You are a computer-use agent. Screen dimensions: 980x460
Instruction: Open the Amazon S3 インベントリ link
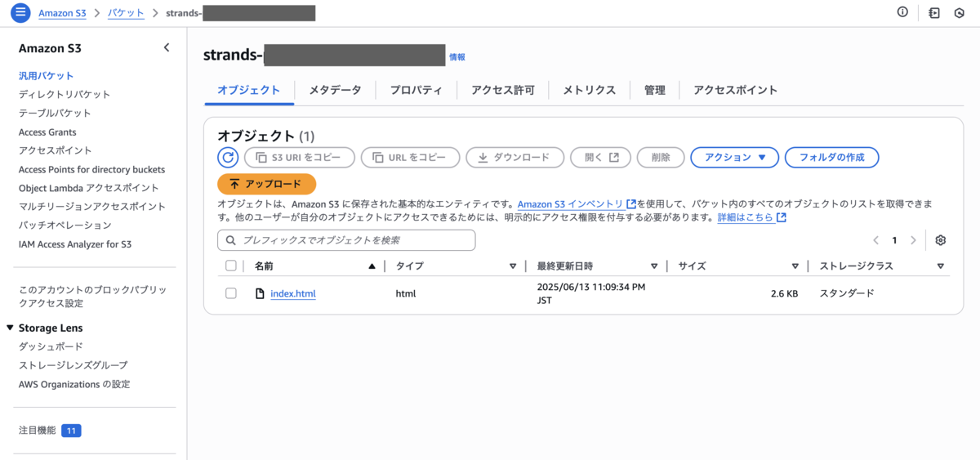click(577, 203)
